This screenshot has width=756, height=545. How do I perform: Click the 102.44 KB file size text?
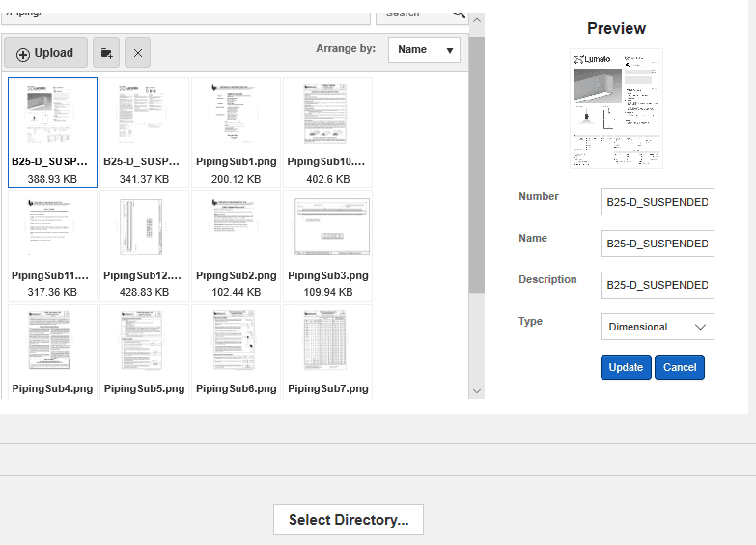(x=237, y=292)
